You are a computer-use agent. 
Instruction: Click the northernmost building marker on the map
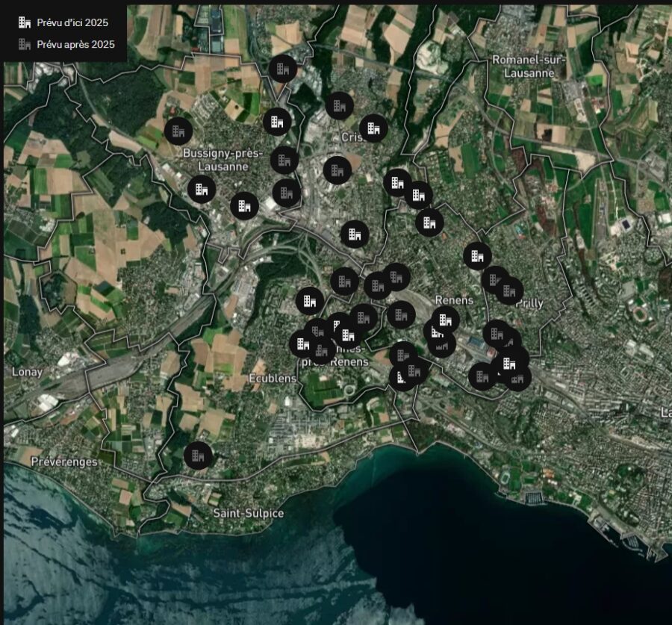282,69
